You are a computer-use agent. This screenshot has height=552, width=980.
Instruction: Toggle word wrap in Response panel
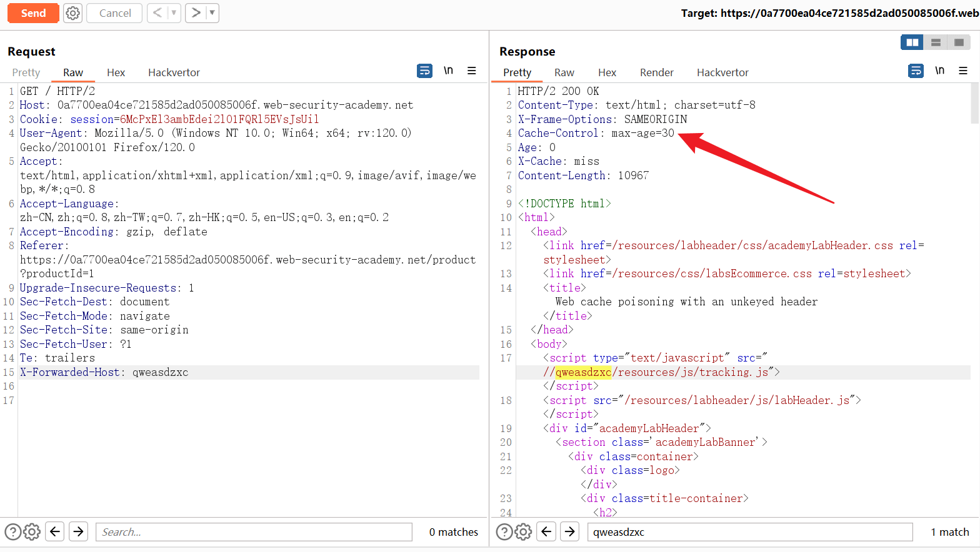pos(916,71)
